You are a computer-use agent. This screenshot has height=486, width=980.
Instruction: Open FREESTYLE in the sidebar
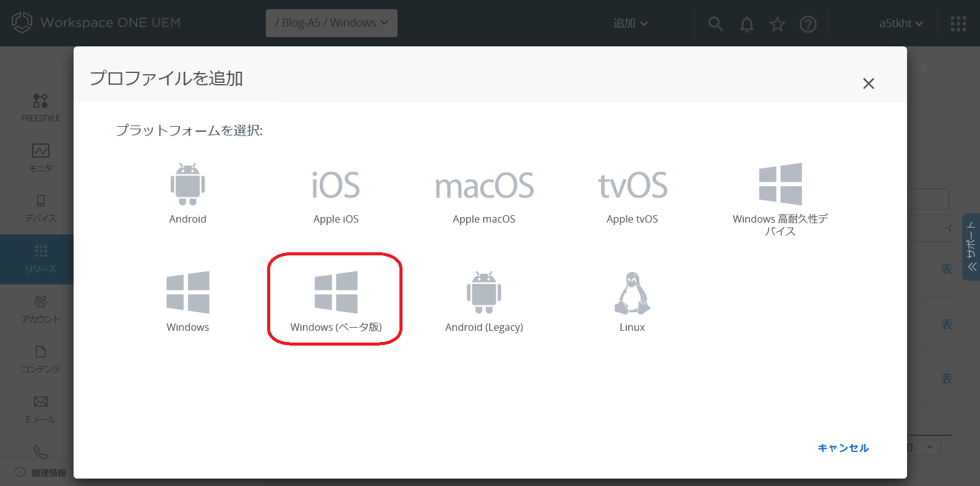tap(41, 108)
